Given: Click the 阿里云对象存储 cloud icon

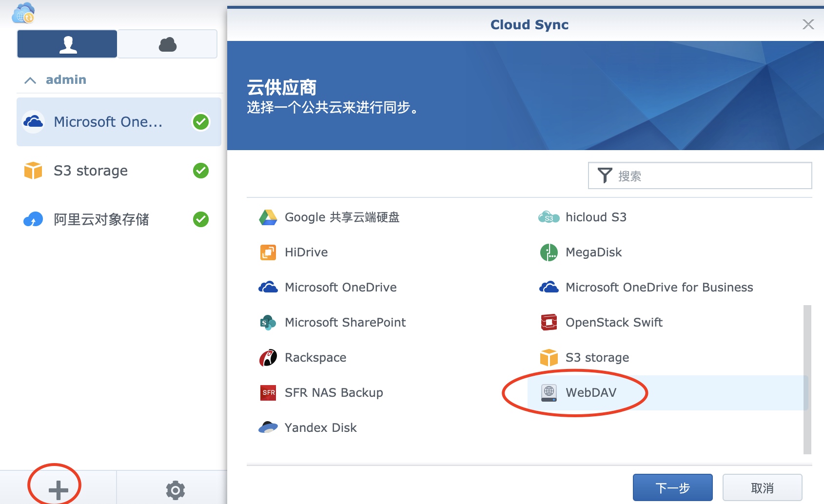Looking at the screenshot, I should 33,219.
